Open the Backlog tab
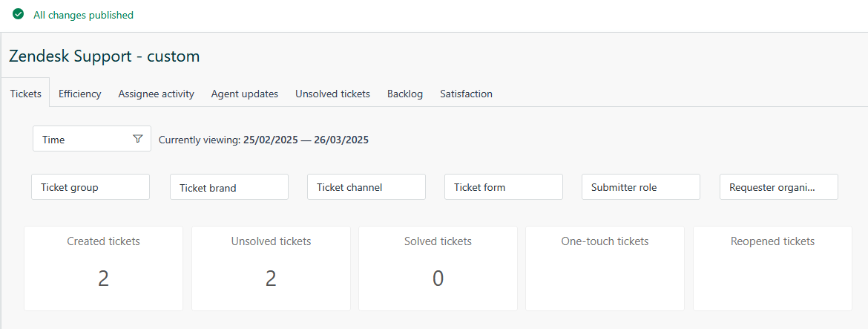The height and width of the screenshot is (329, 868). point(405,94)
